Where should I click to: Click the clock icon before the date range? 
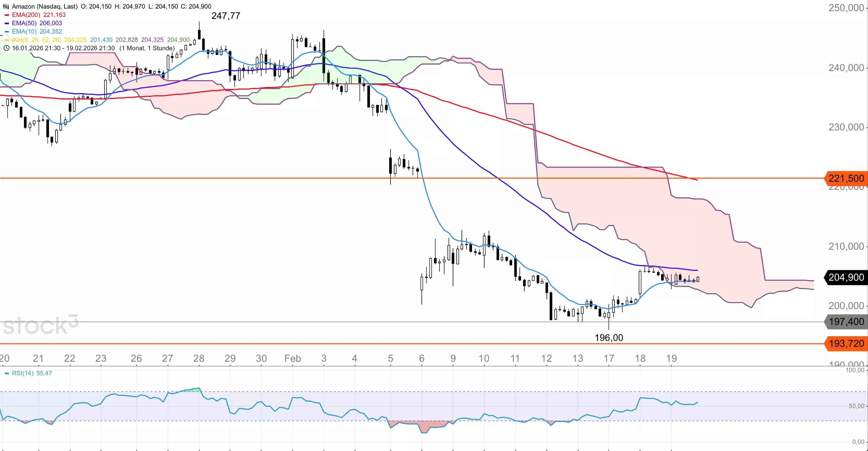point(6,48)
